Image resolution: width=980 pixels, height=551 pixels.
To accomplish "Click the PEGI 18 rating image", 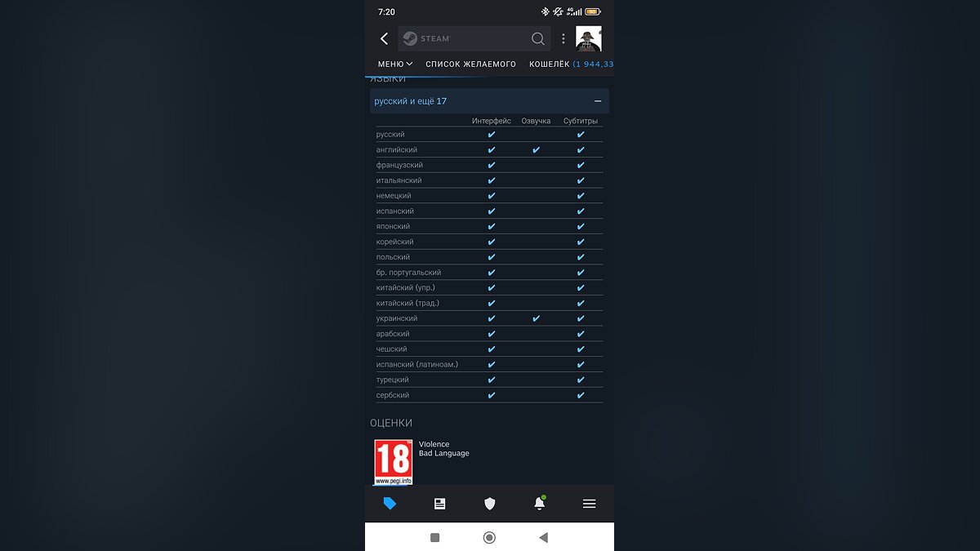I will (393, 462).
